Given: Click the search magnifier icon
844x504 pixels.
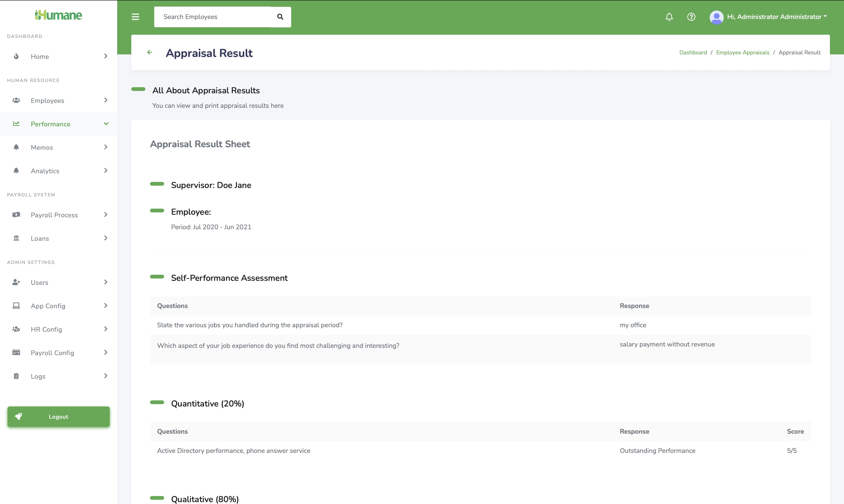Looking at the screenshot, I should (280, 17).
